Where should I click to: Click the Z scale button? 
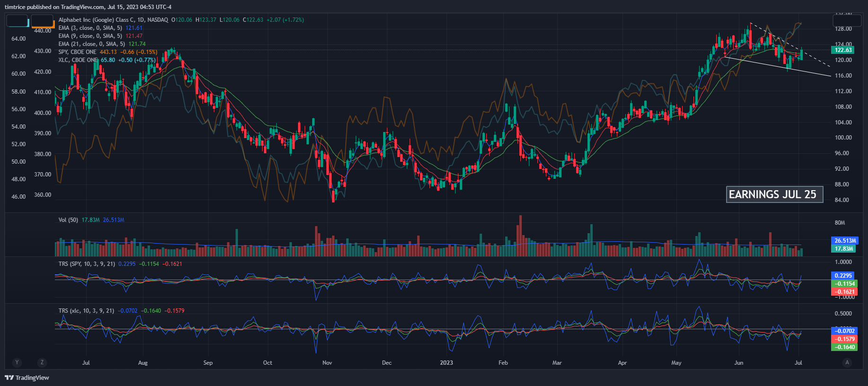click(x=42, y=362)
